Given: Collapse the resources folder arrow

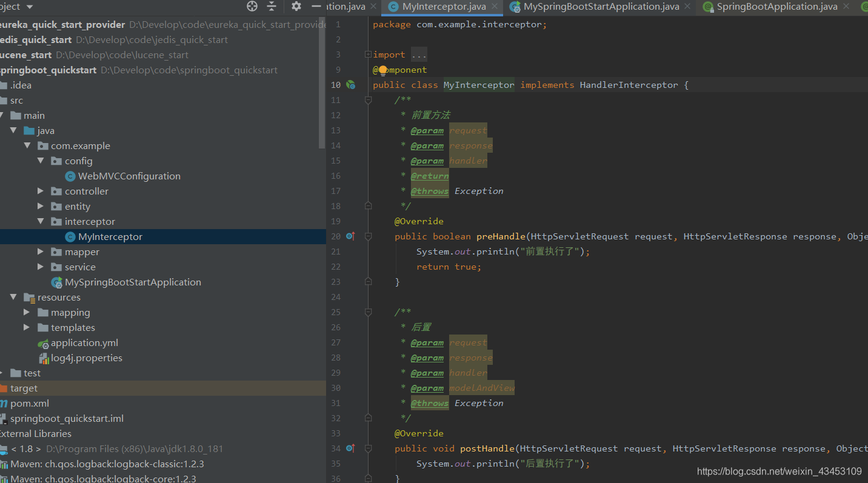Looking at the screenshot, I should tap(13, 297).
